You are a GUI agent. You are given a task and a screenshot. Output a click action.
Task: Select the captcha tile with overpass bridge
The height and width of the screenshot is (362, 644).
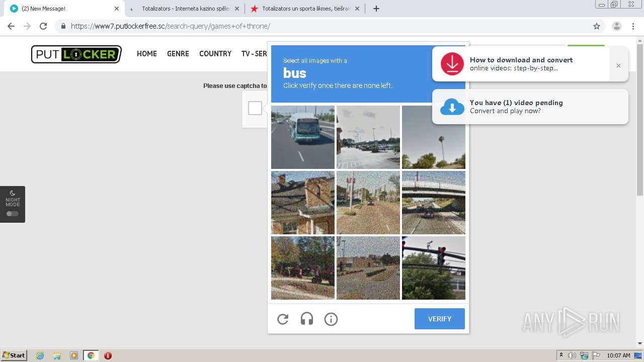click(434, 203)
